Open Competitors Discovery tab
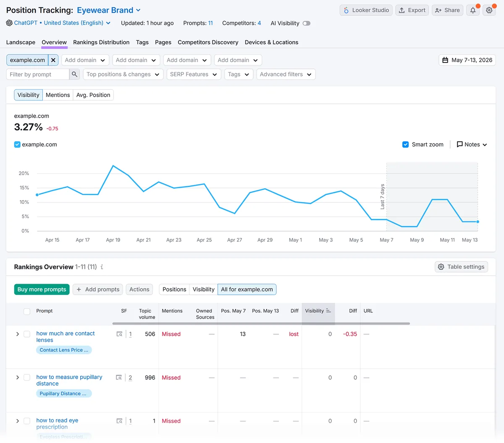 [208, 42]
